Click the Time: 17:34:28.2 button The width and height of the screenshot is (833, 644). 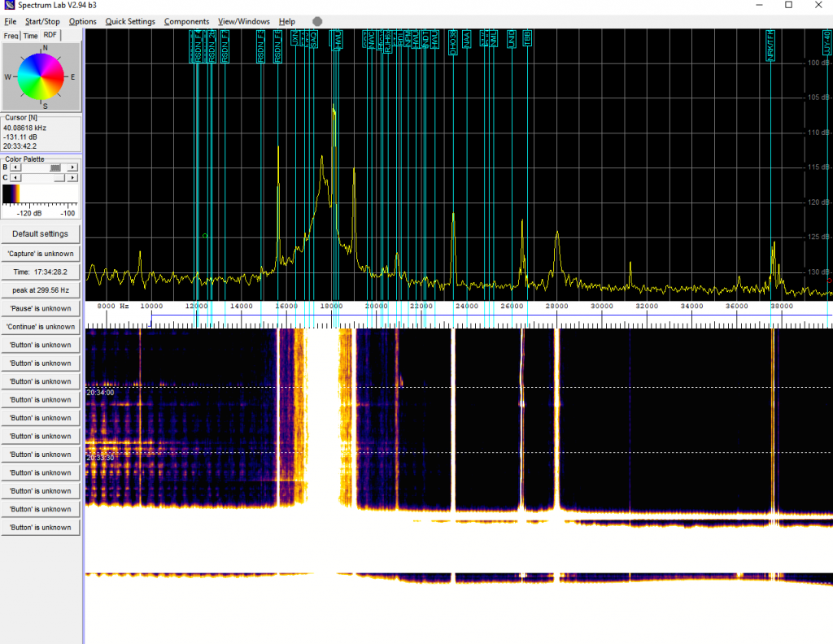41,272
